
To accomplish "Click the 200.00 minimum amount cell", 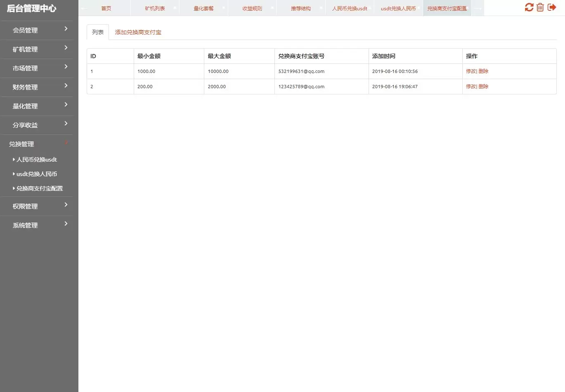I will [169, 87].
